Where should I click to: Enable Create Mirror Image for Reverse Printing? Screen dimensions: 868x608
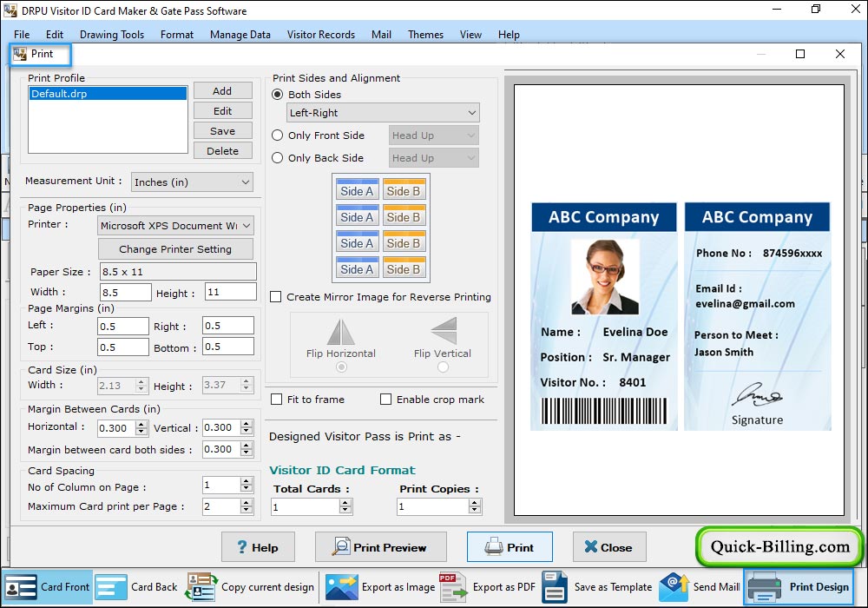pos(276,297)
